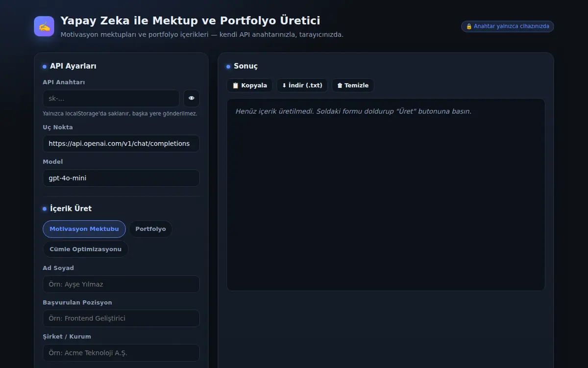Copy the result with the Kopyala button

click(x=249, y=85)
